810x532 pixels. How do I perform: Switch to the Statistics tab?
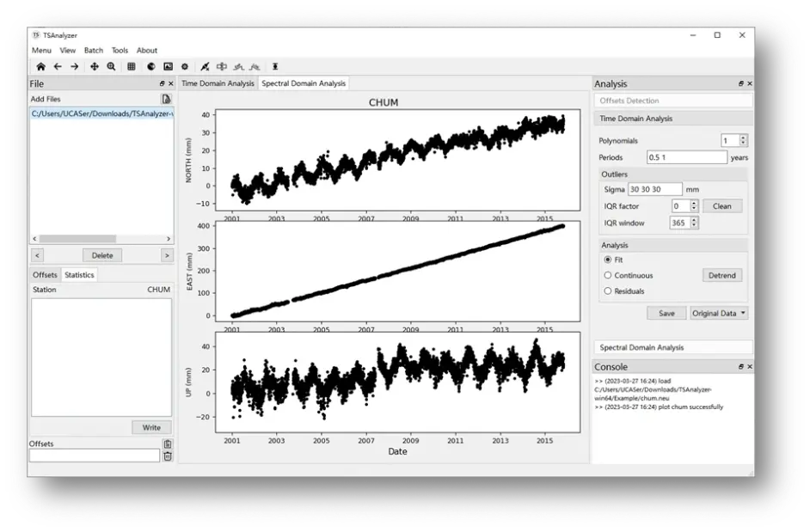[79, 275]
